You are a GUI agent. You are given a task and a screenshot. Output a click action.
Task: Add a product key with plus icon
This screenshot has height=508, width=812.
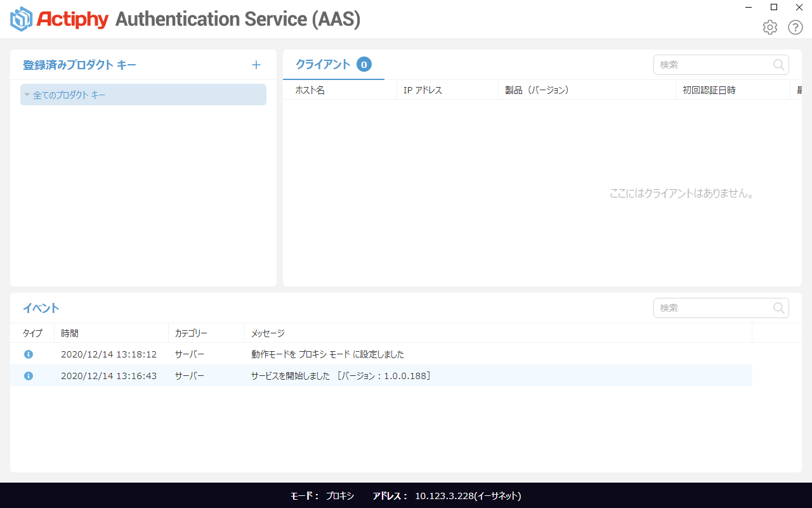pos(256,65)
